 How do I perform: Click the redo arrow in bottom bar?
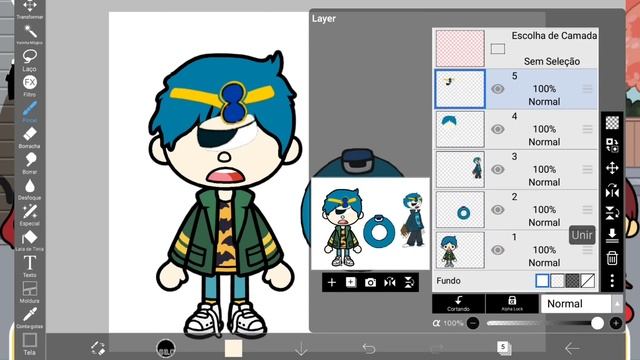pos(436,349)
